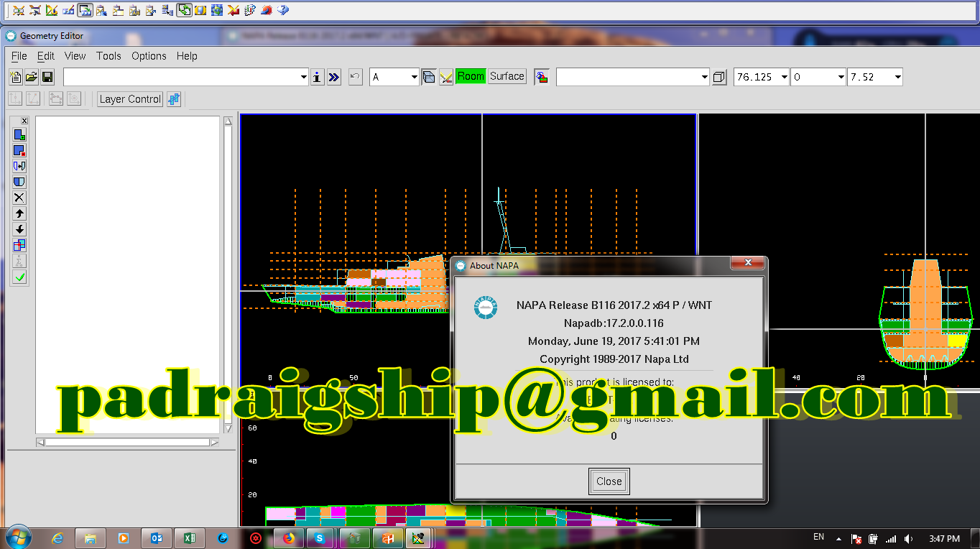Open the View menu
980x549 pixels.
coord(75,56)
